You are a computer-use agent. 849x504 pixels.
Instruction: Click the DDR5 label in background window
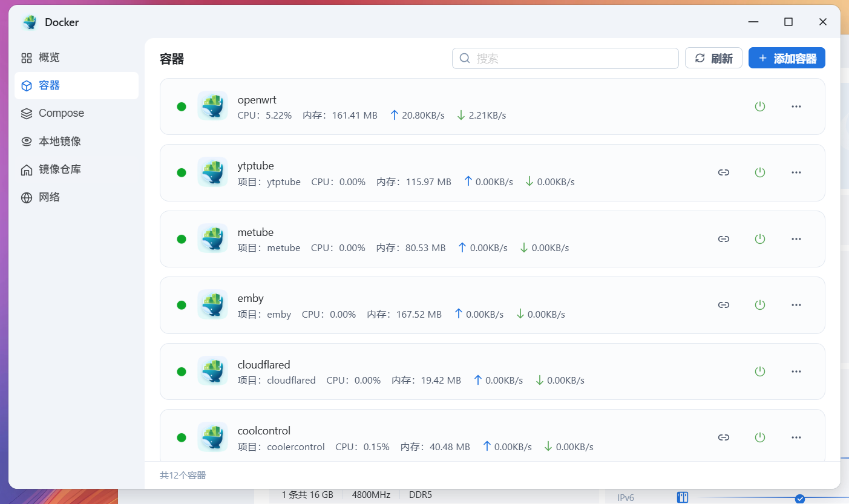pyautogui.click(x=421, y=494)
